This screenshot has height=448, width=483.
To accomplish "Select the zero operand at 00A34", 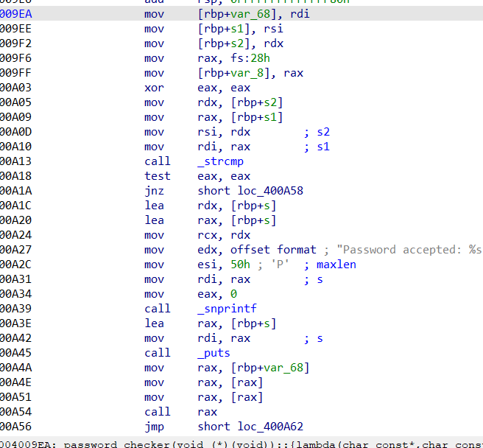I will coord(234,294).
